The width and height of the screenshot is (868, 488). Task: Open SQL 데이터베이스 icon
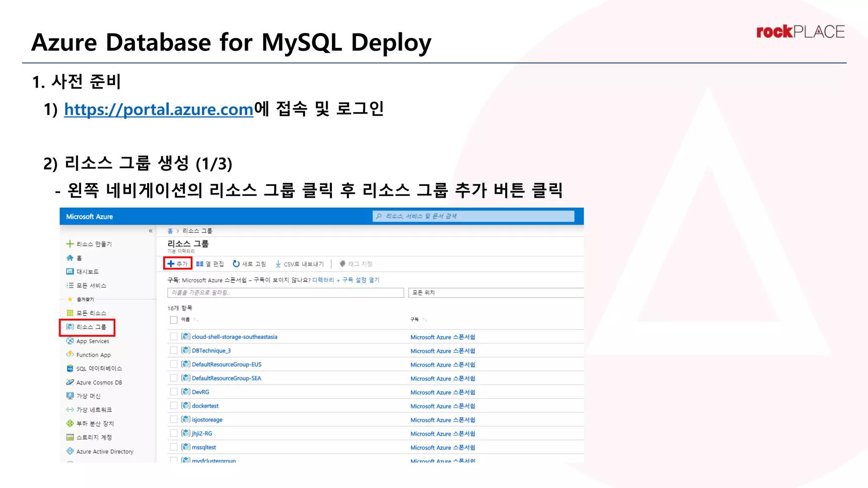click(70, 368)
